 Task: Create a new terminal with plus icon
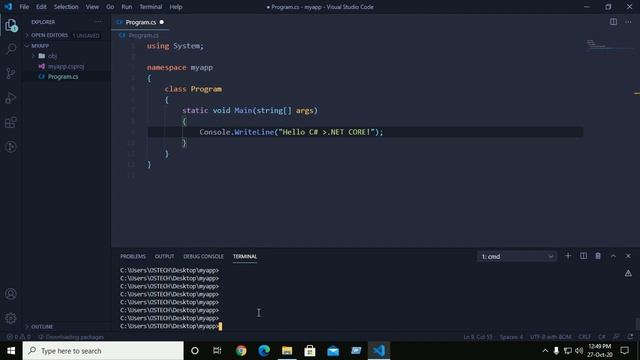(x=568, y=256)
